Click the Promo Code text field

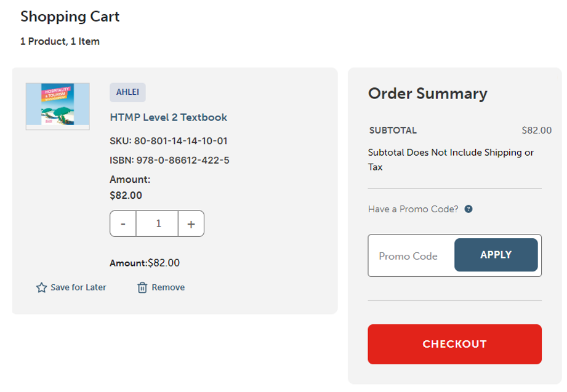409,256
